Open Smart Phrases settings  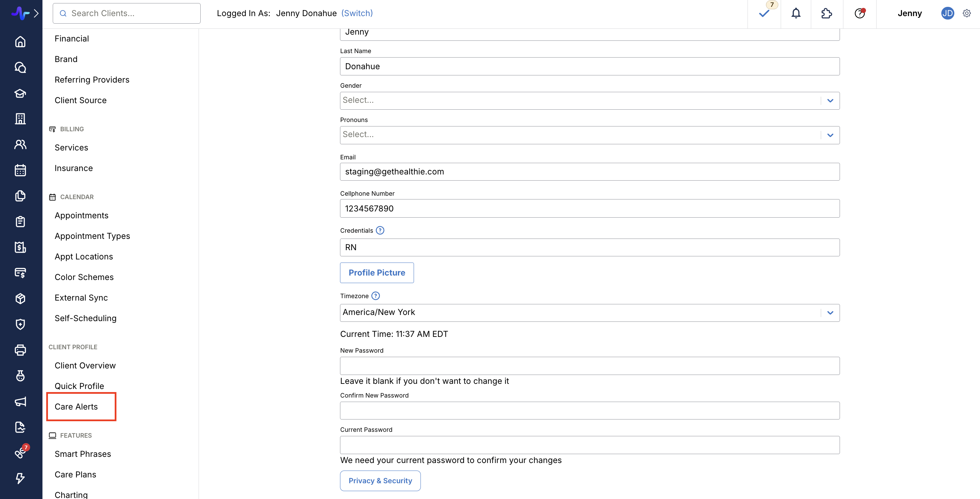pos(83,453)
